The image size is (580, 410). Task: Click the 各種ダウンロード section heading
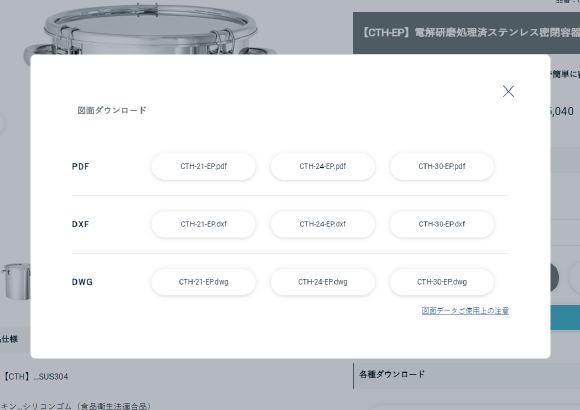pos(392,374)
